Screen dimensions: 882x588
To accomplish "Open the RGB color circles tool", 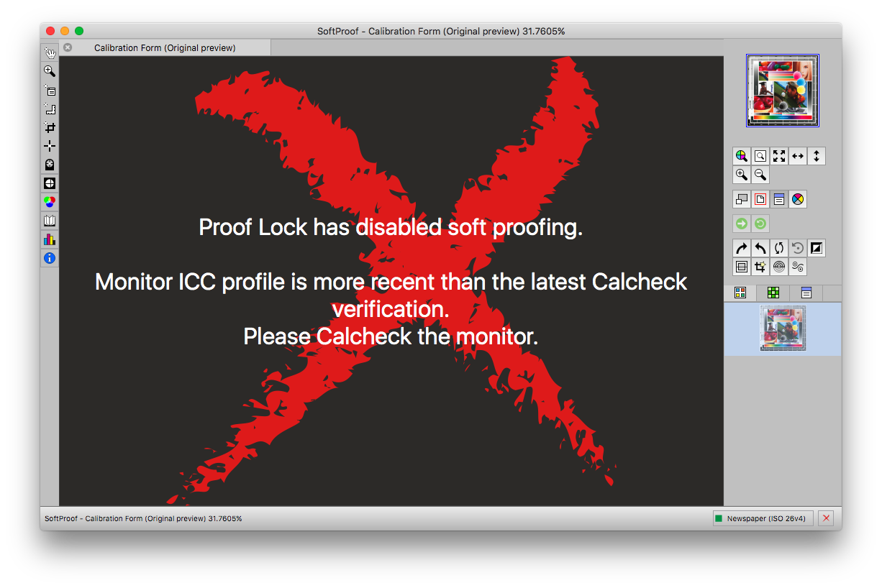I will [50, 202].
